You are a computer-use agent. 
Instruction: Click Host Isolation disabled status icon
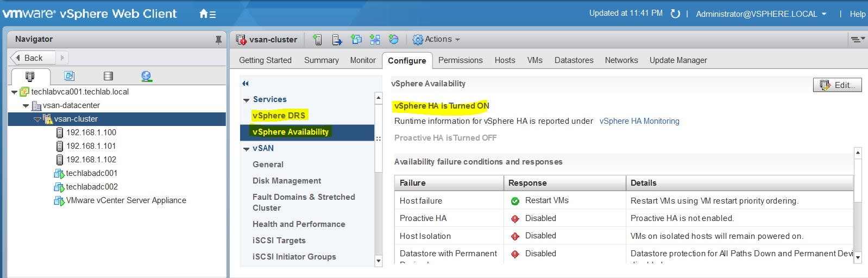515,236
